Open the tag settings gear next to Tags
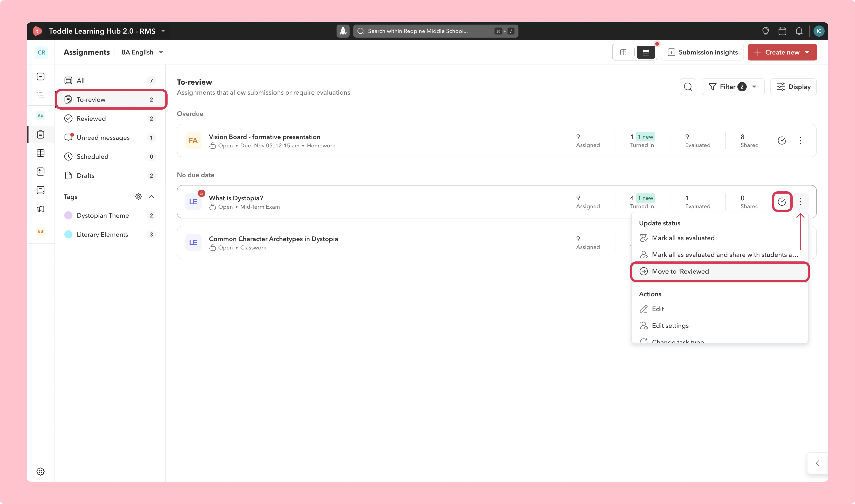Screen dimensions: 855x504 pyautogui.click(x=138, y=197)
